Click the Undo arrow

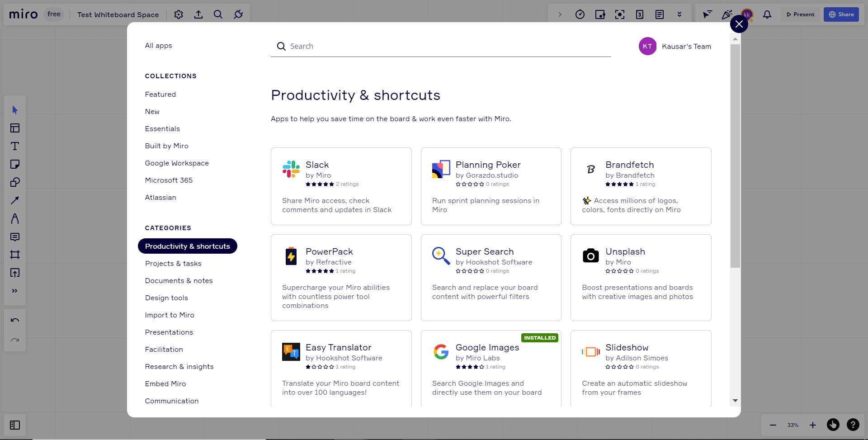(x=15, y=320)
